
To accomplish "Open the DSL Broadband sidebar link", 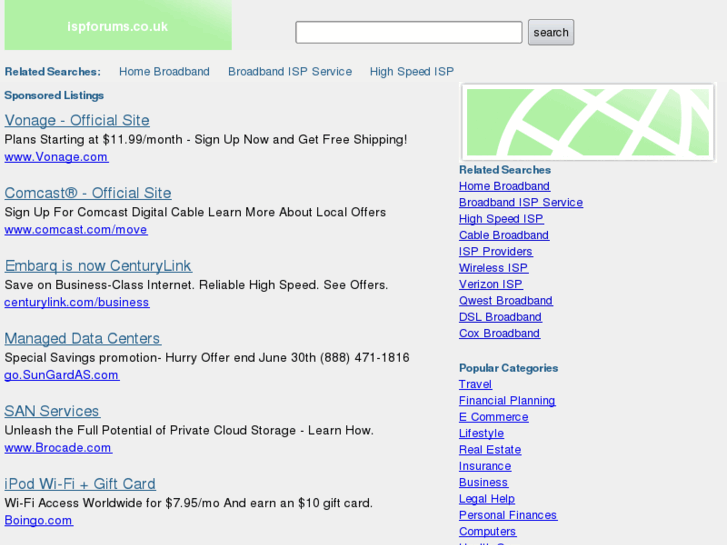I will click(x=500, y=317).
